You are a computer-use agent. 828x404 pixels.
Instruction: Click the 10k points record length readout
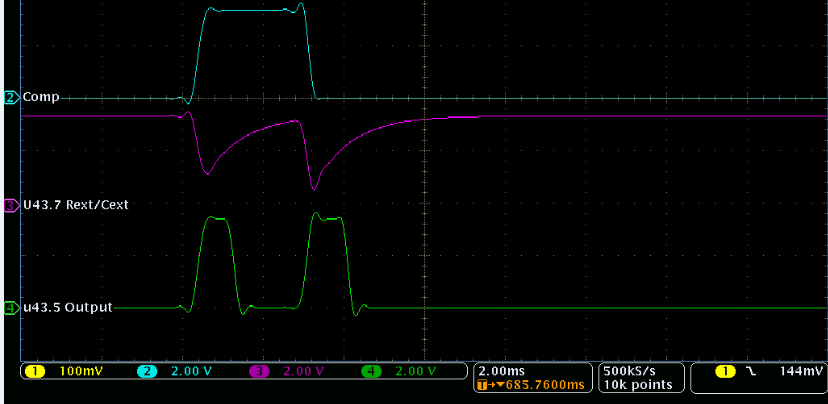point(638,385)
